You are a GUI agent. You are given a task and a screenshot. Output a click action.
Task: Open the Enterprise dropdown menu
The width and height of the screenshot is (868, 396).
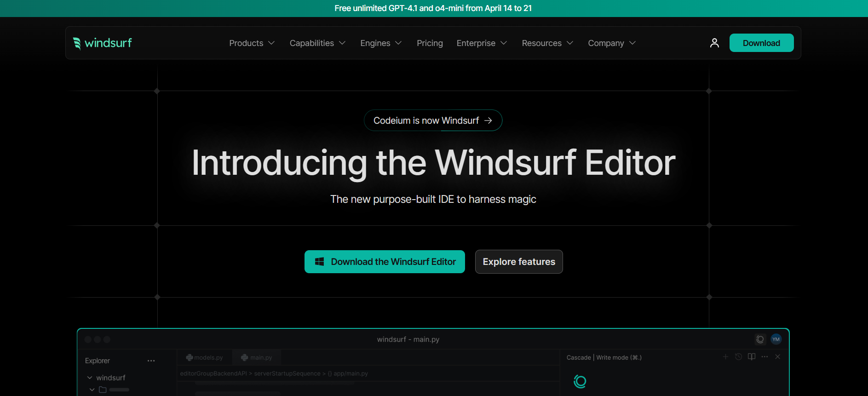click(x=482, y=43)
